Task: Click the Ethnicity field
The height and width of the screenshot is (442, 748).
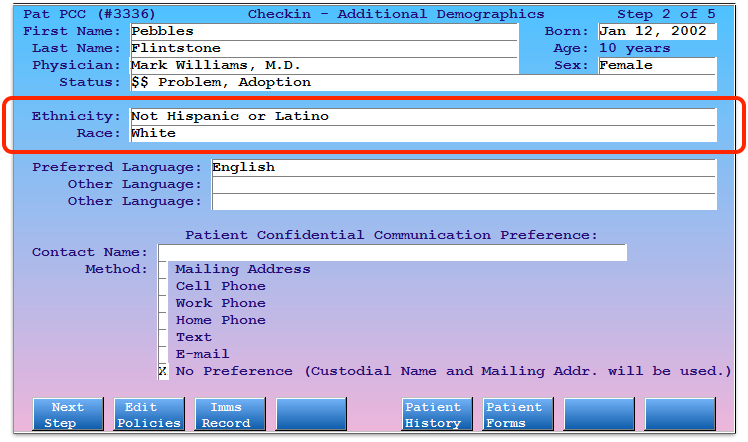Action: click(424, 116)
